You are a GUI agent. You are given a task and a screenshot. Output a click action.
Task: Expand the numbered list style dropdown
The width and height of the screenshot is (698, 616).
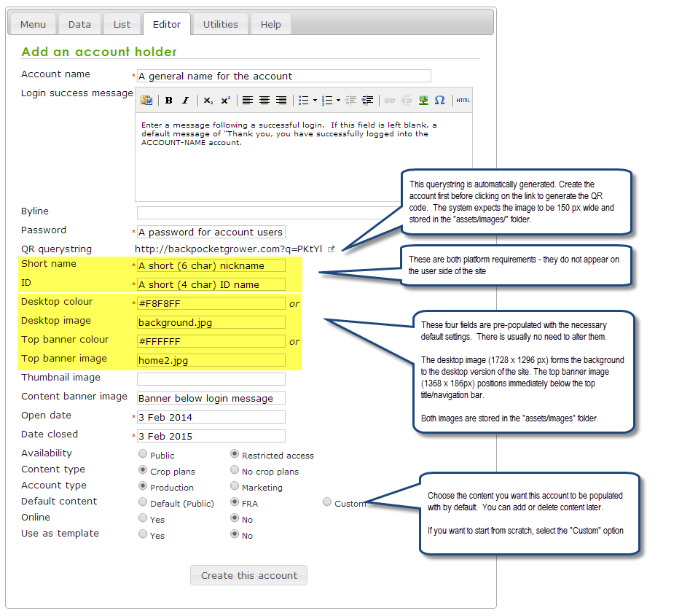click(x=337, y=101)
